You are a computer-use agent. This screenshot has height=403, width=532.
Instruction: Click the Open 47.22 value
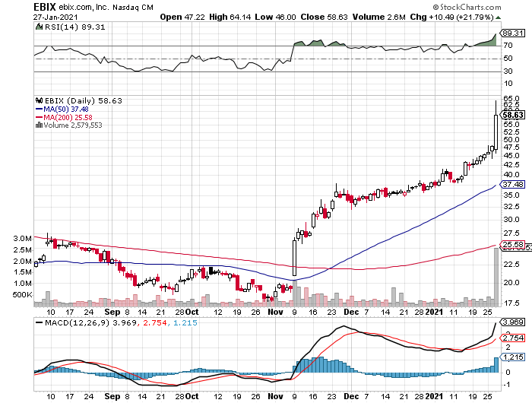(182, 17)
